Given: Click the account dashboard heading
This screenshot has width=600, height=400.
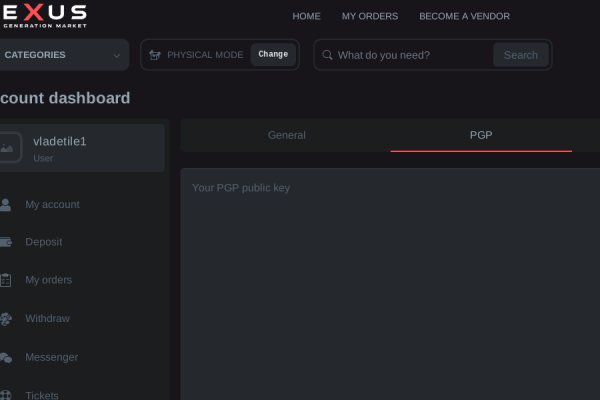Looking at the screenshot, I should coord(65,98).
